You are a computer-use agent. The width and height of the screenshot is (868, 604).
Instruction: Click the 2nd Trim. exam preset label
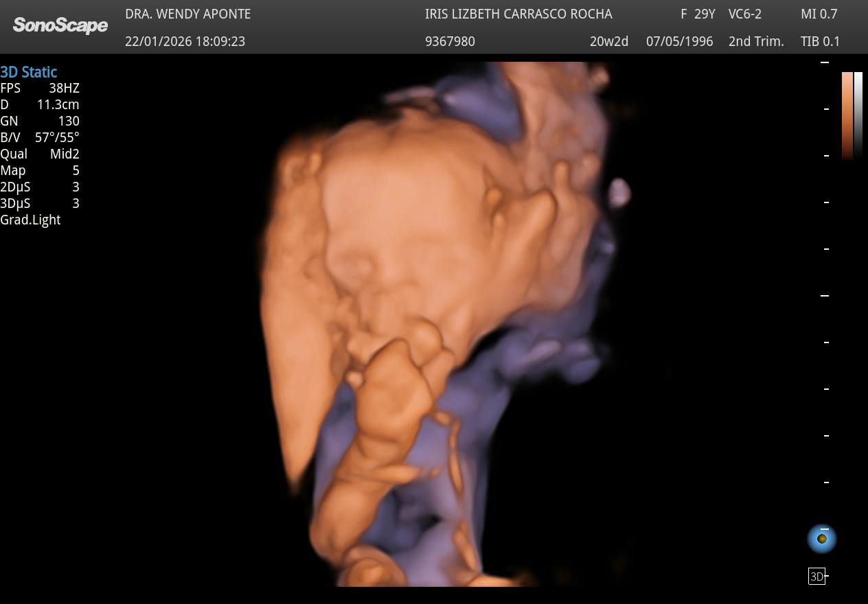click(x=756, y=41)
